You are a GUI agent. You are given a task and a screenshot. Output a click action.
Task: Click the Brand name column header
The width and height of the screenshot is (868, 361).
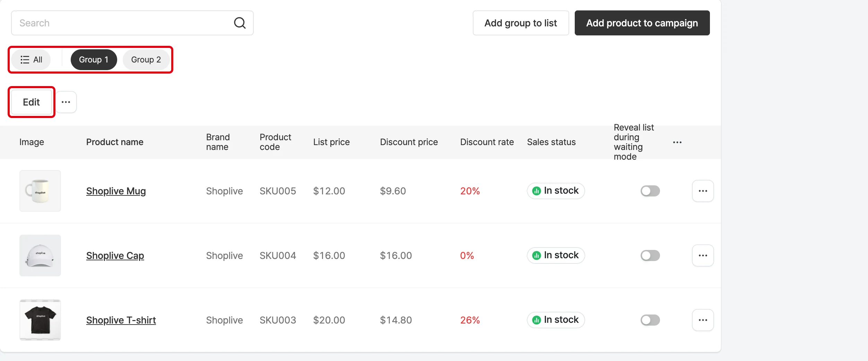[218, 142]
